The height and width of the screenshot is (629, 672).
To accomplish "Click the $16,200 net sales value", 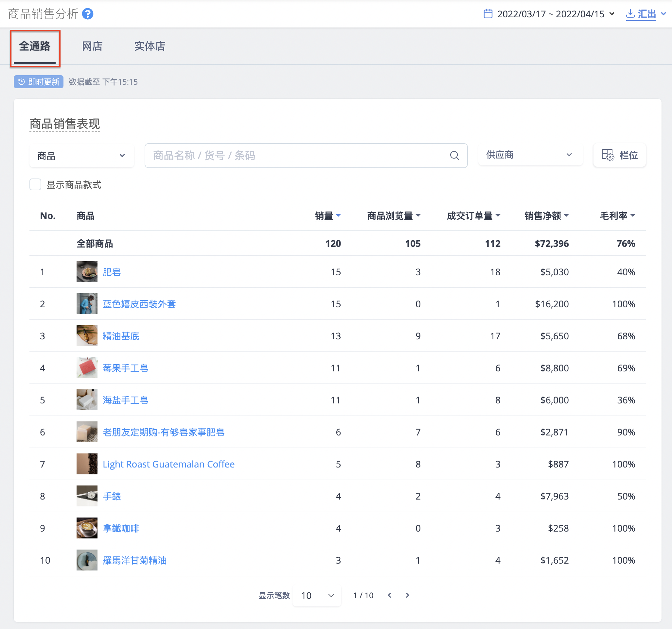I will [x=552, y=304].
